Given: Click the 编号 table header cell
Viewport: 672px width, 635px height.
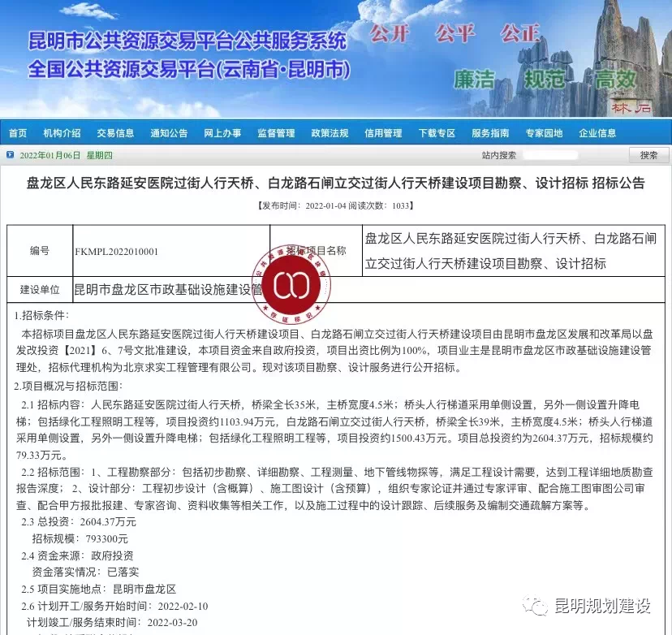Looking at the screenshot, I should pyautogui.click(x=40, y=251).
